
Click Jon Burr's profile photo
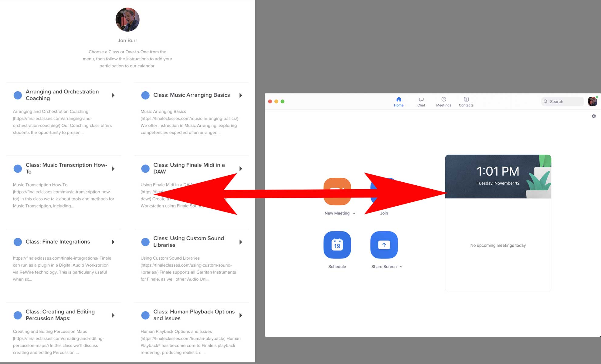click(x=127, y=19)
